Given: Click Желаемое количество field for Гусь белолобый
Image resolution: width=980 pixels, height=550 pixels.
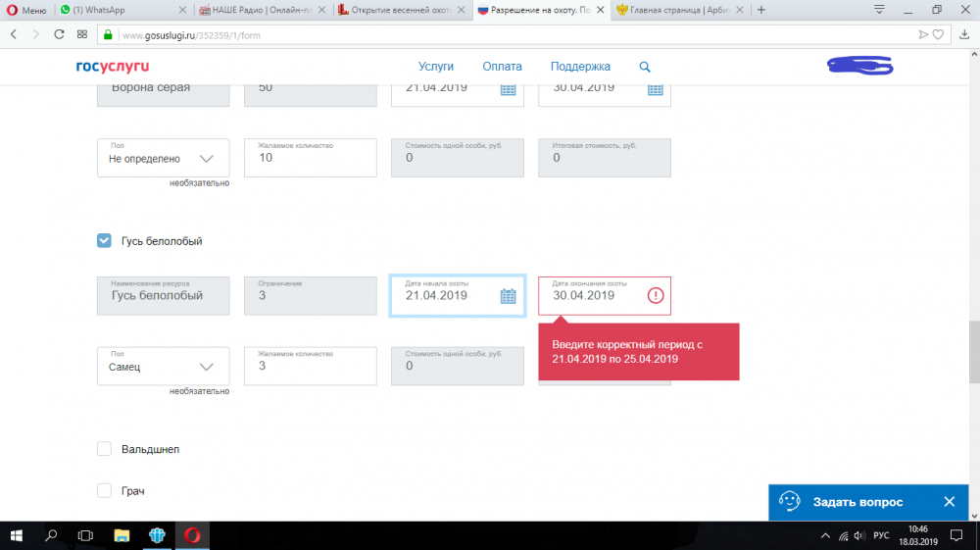Looking at the screenshot, I should pos(310,367).
